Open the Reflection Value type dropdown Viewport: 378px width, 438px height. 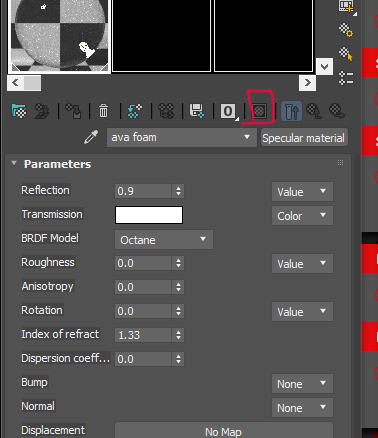coord(302,192)
